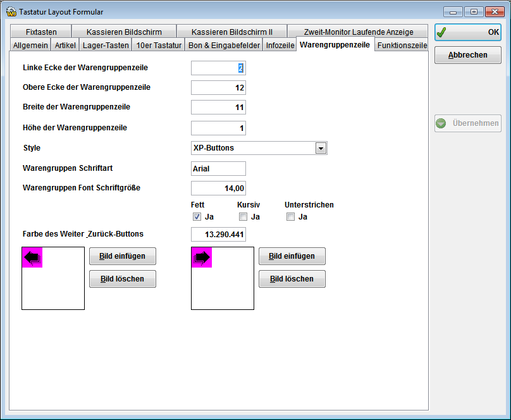Maximize the Tastatur Layout Formular window
The height and width of the screenshot is (420, 511).
point(474,12)
